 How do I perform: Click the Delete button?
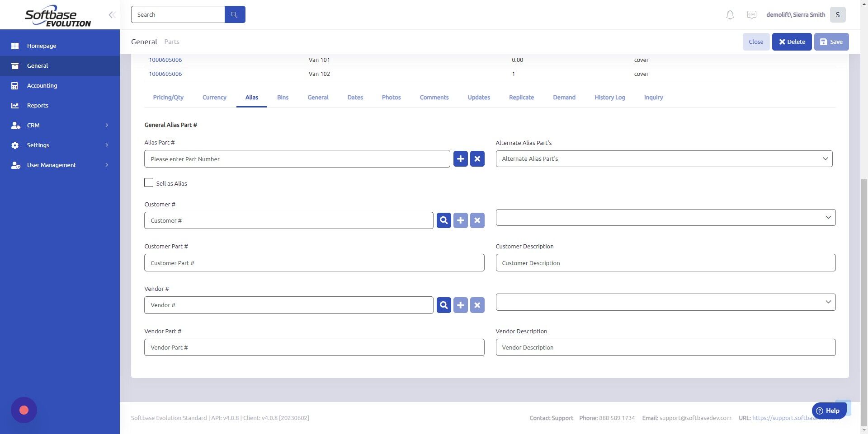click(x=792, y=42)
